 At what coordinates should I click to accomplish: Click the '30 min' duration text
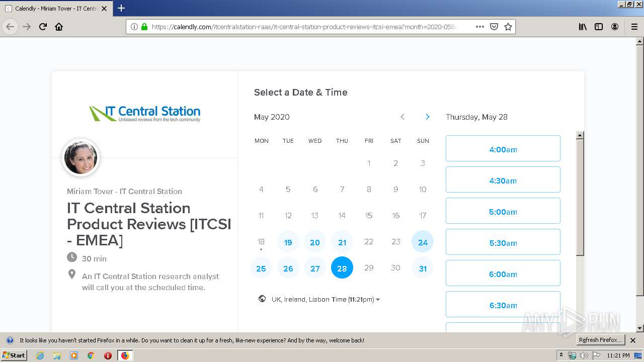coord(94,258)
